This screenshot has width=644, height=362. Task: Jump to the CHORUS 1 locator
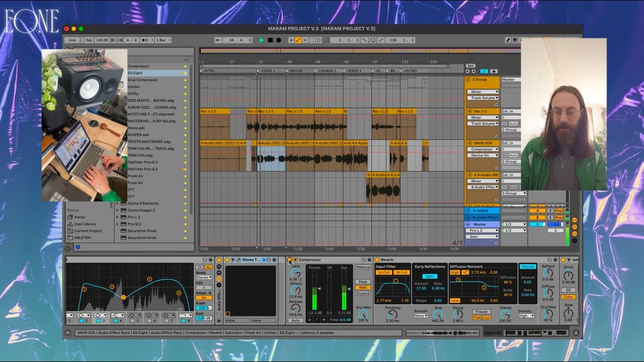(326, 71)
